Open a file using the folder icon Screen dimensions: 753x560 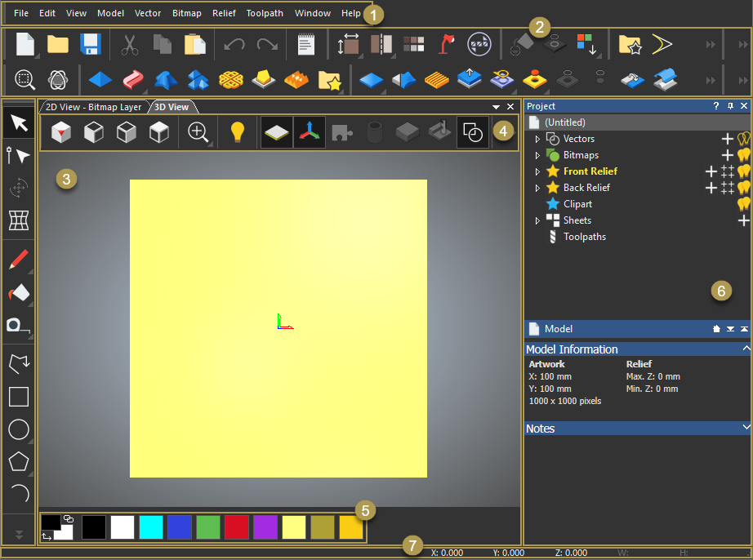point(58,44)
